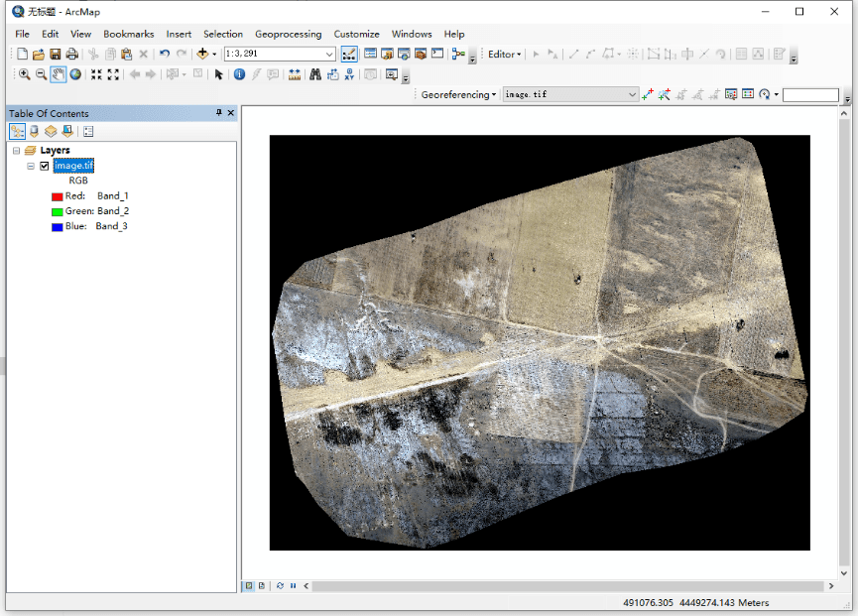This screenshot has width=858, height=616.
Task: Click the red Band_1 color swatch
Action: point(58,196)
